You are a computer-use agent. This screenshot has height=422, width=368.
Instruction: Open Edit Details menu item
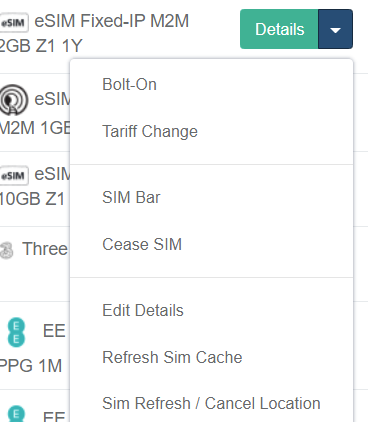click(143, 310)
